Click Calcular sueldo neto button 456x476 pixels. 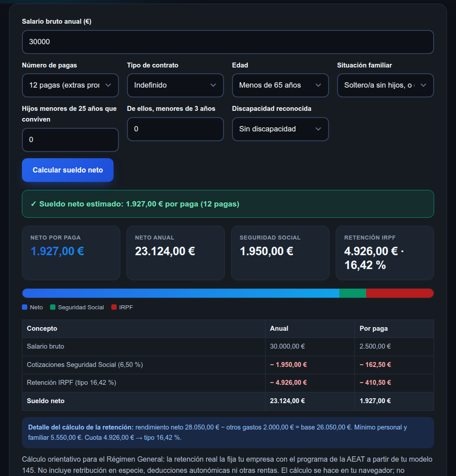(68, 170)
